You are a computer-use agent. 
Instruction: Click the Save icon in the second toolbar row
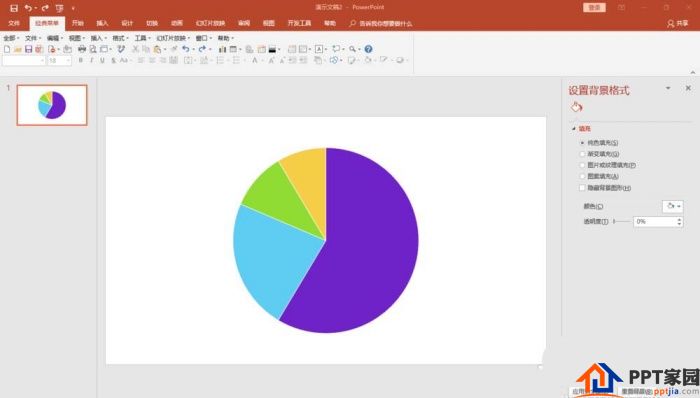(29, 49)
